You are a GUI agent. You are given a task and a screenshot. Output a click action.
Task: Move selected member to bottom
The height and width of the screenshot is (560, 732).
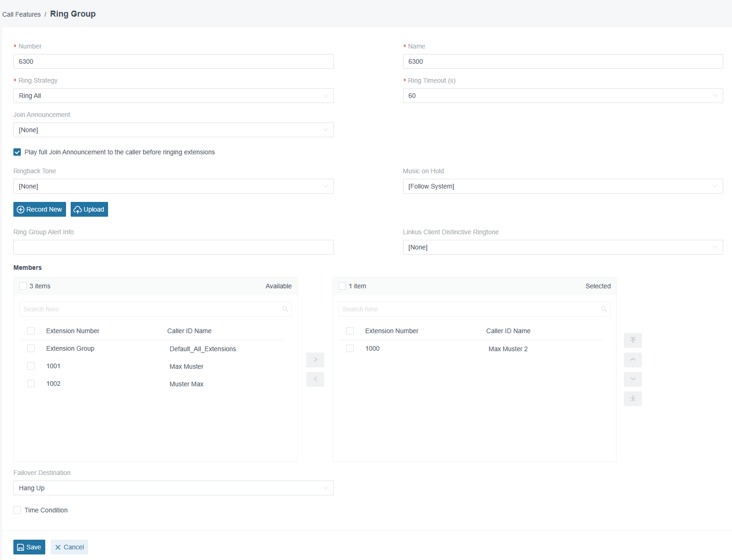633,399
